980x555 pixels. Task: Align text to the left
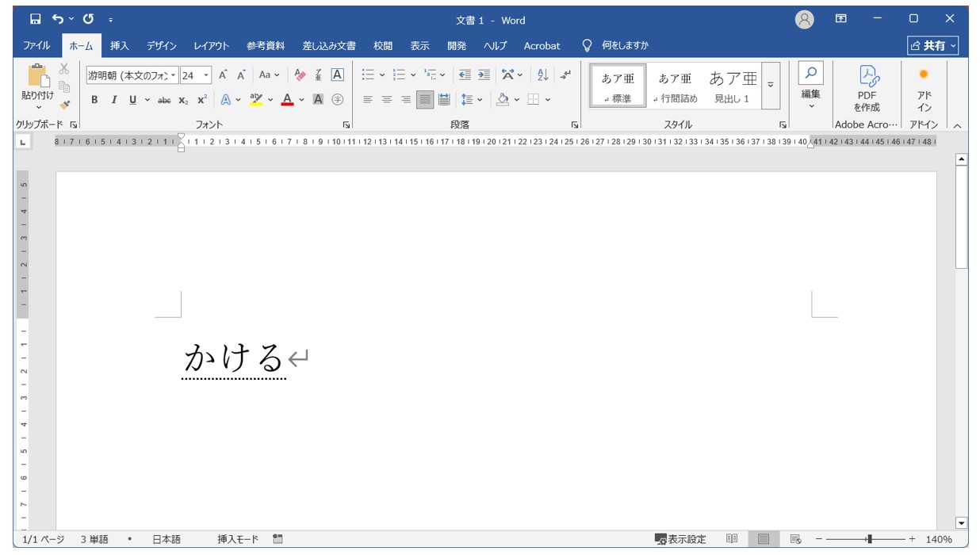(368, 100)
